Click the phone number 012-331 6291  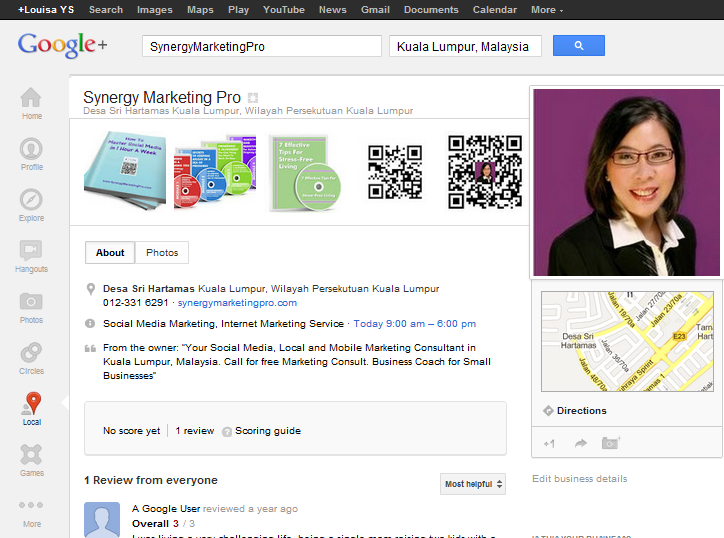(135, 303)
